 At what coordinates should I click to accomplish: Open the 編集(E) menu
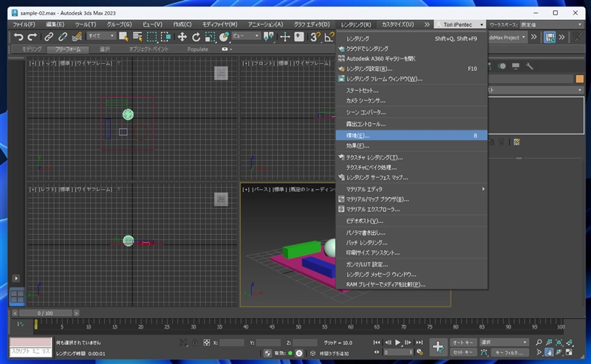(x=55, y=24)
